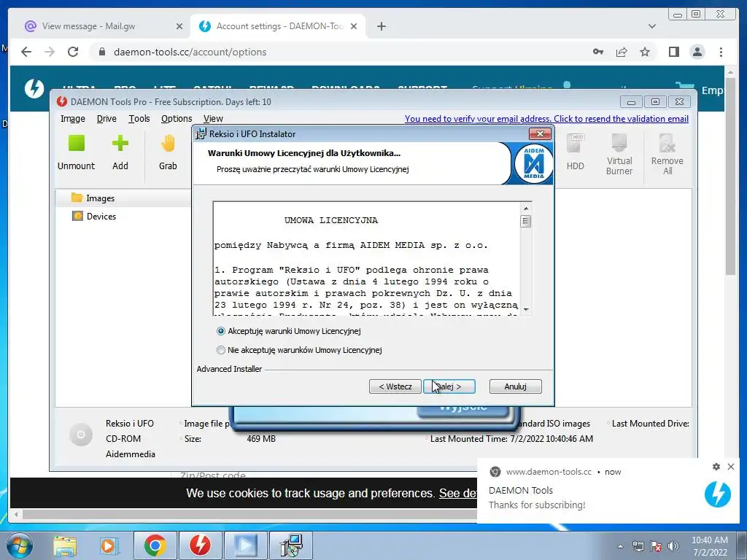This screenshot has width=747, height=560.
Task: Open Chrome from the taskbar
Action: point(155,545)
